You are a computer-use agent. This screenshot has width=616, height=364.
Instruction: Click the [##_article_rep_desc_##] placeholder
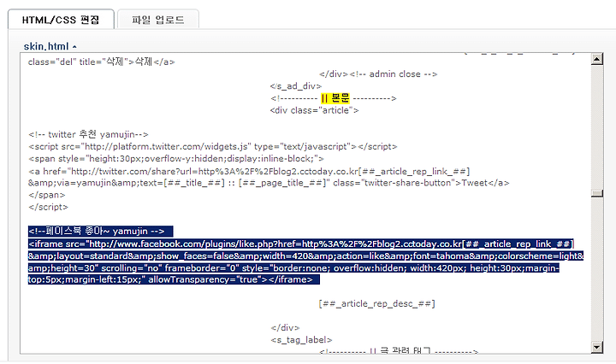376,303
